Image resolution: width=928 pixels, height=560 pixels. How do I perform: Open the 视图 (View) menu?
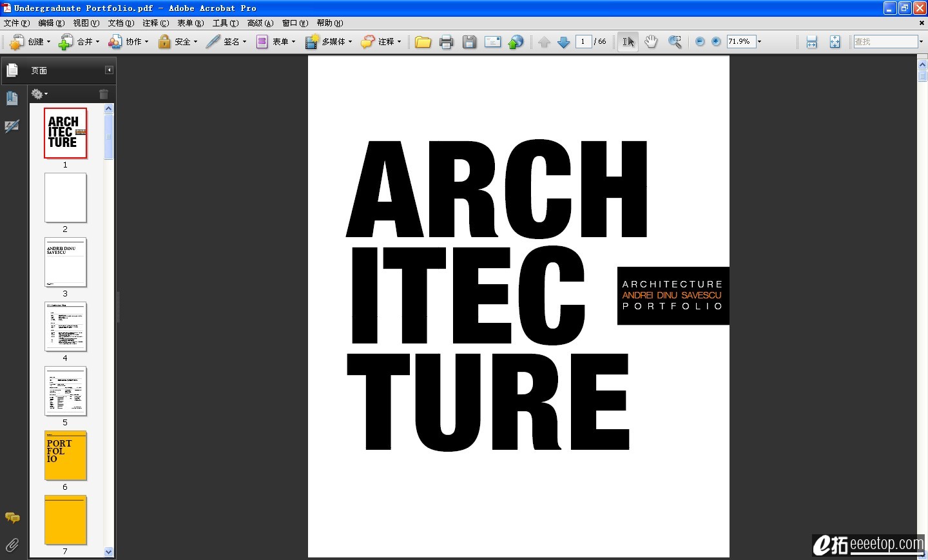[x=86, y=23]
